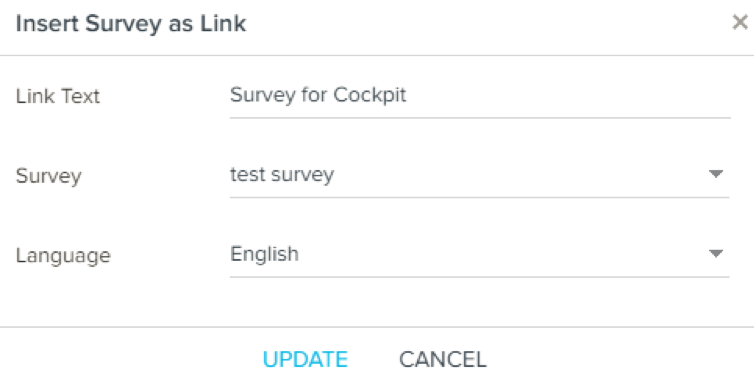Click the word 'survey' in Survey dropdown

(x=302, y=175)
